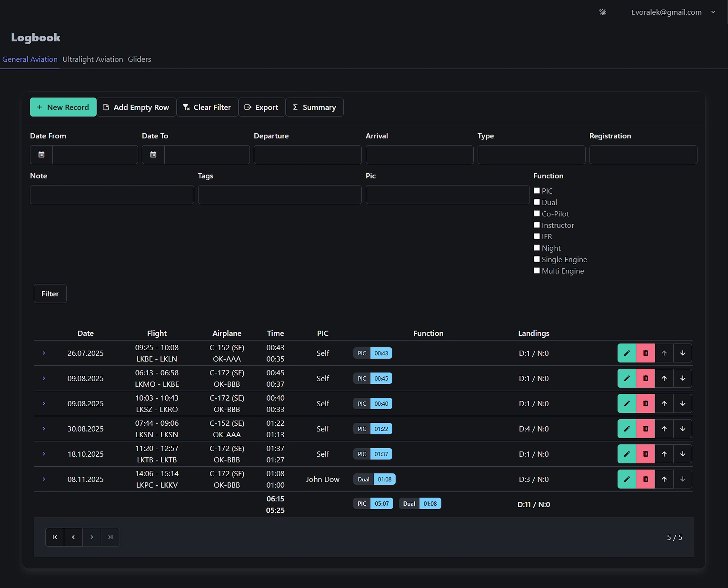
Task: Go to previous page of records
Action: click(73, 537)
